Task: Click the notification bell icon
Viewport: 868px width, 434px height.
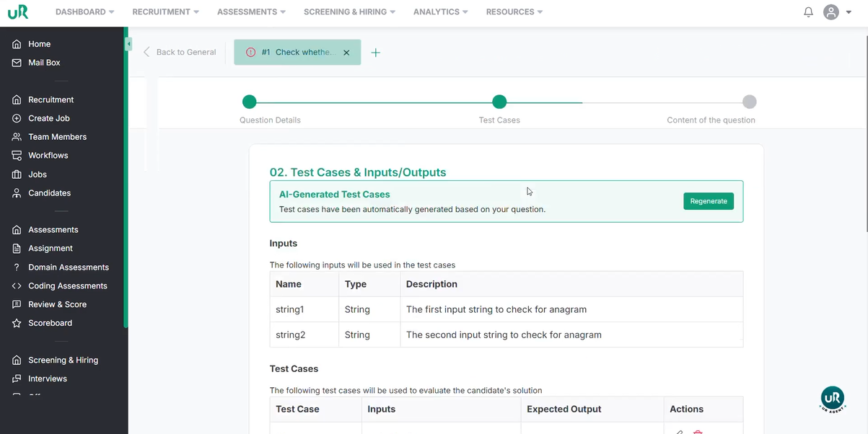Action: click(808, 12)
